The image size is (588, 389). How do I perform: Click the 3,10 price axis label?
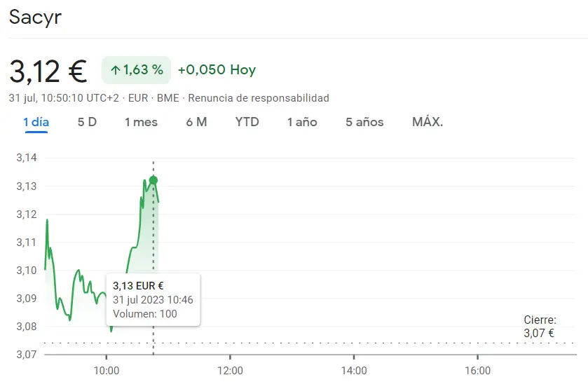click(27, 270)
